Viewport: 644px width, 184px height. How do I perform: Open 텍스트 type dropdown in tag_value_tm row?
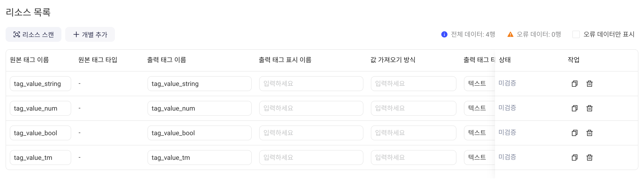click(x=479, y=158)
